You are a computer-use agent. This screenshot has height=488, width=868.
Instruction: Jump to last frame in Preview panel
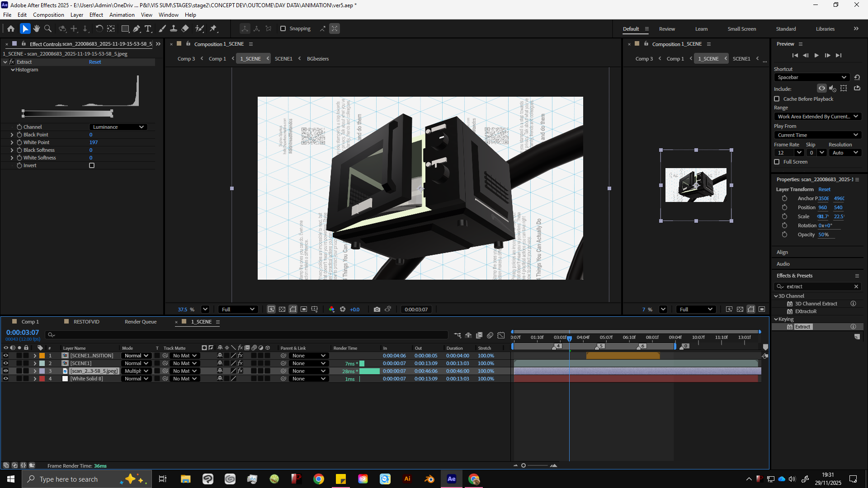click(x=839, y=56)
